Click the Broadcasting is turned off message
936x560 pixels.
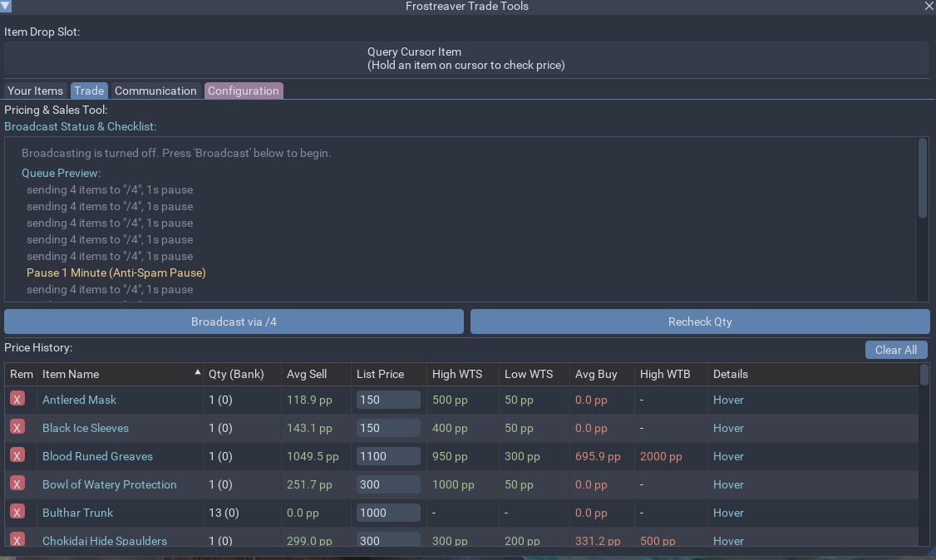pos(176,153)
